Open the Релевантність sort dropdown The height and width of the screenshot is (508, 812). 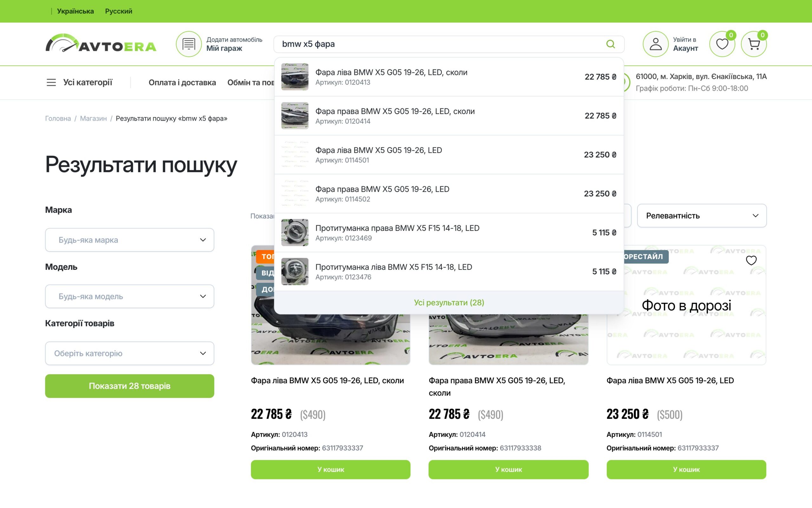point(702,216)
